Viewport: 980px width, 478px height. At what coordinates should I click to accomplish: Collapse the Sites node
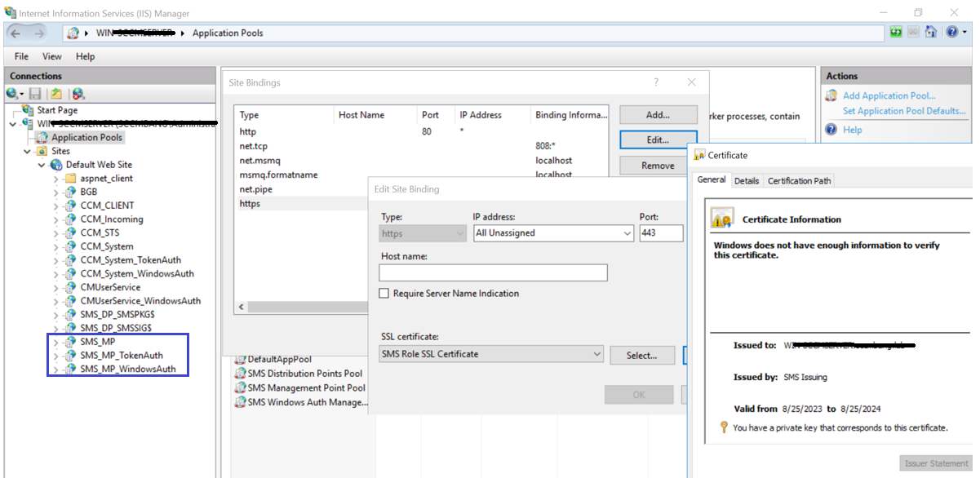click(x=28, y=151)
